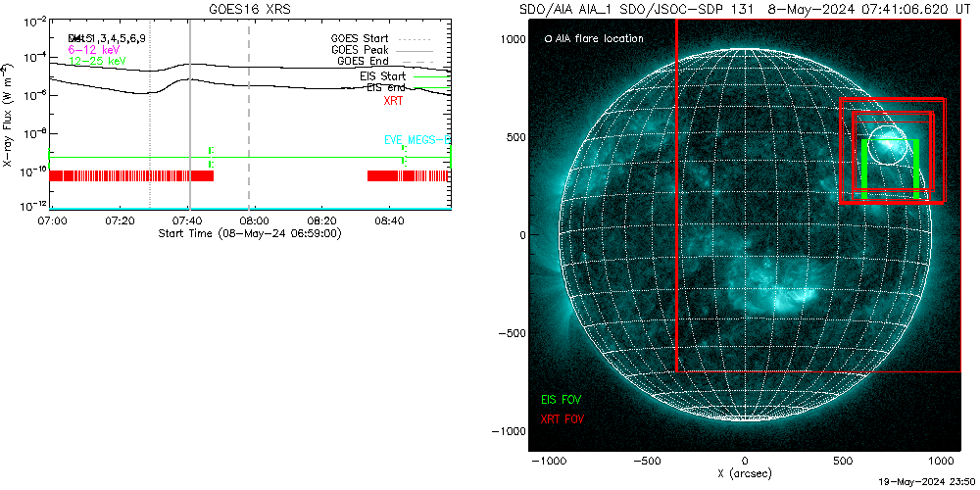Click the '10^-4' flux axis tick label
Viewport: 980px width, 490px height.
tap(34, 58)
